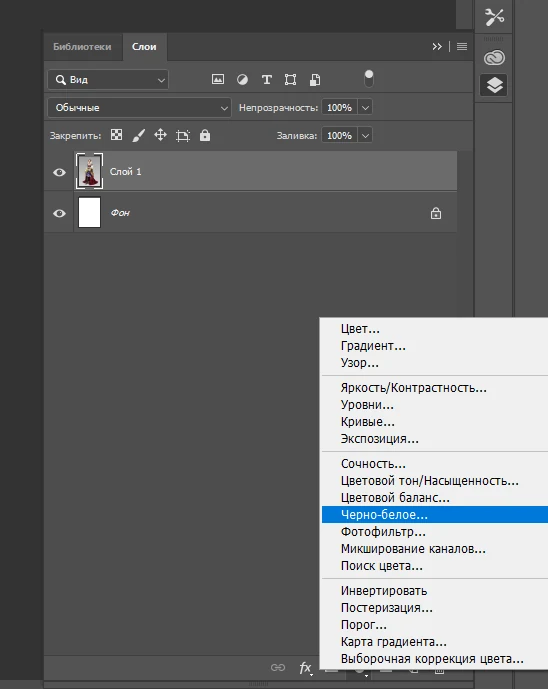Viewport: 548px width, 689px height.
Task: Open the Обычные blend mode dropdown
Action: click(x=139, y=108)
